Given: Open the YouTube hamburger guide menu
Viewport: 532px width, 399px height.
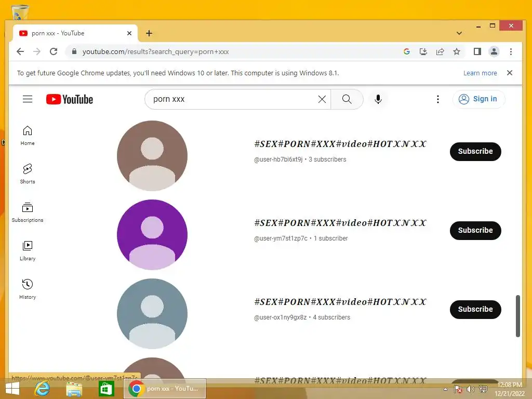Looking at the screenshot, I should 28,99.
